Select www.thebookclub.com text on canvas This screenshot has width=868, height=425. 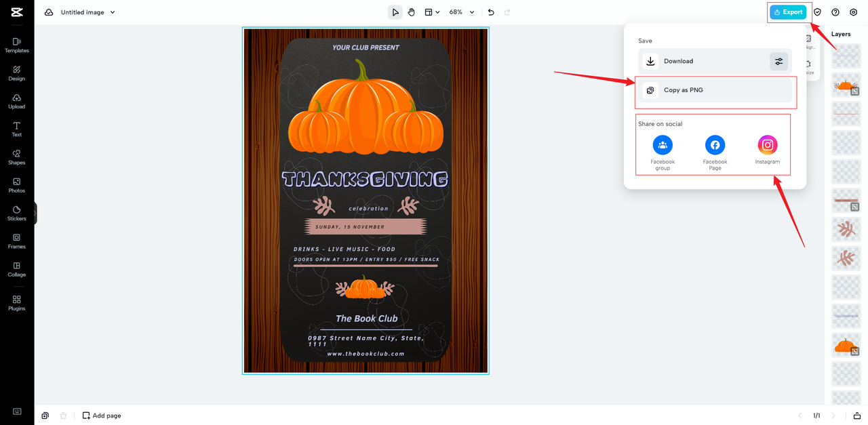[x=366, y=354]
